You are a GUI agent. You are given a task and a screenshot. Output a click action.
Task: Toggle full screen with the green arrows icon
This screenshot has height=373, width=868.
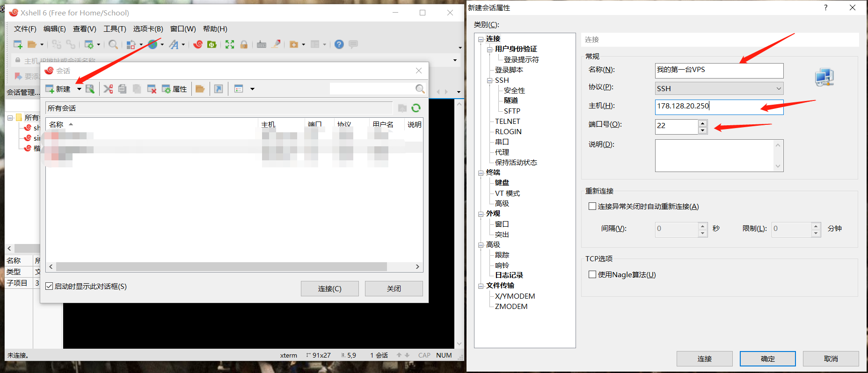(x=230, y=44)
